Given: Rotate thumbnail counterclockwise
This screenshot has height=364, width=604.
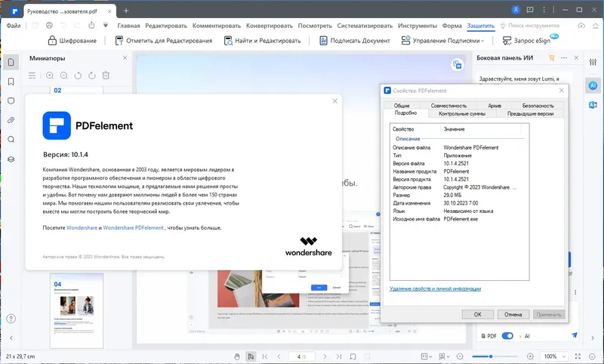Looking at the screenshot, I should click(78, 76).
